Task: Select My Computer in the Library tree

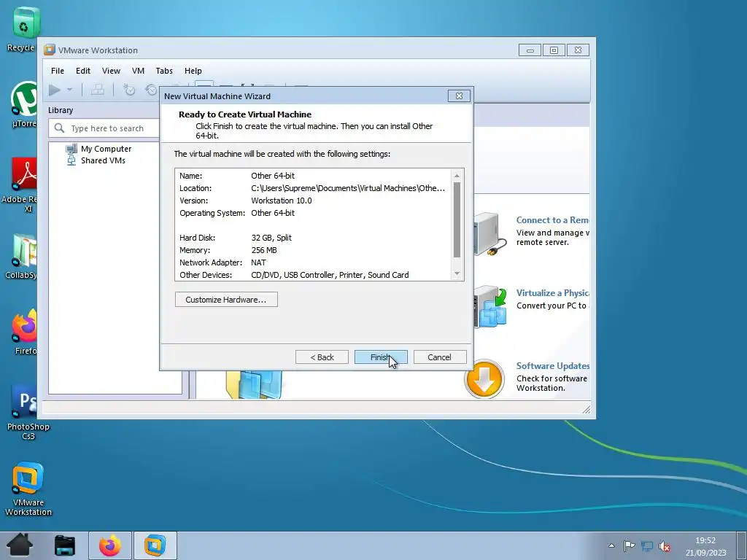Action: click(x=106, y=149)
